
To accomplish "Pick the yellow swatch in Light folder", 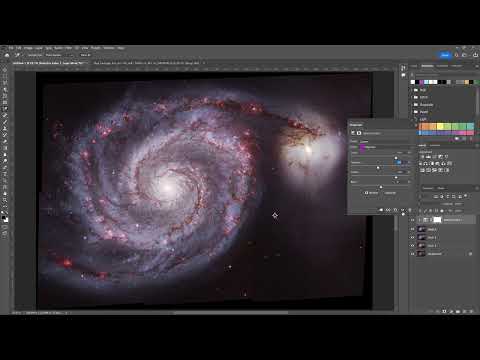I will click(x=440, y=126).
